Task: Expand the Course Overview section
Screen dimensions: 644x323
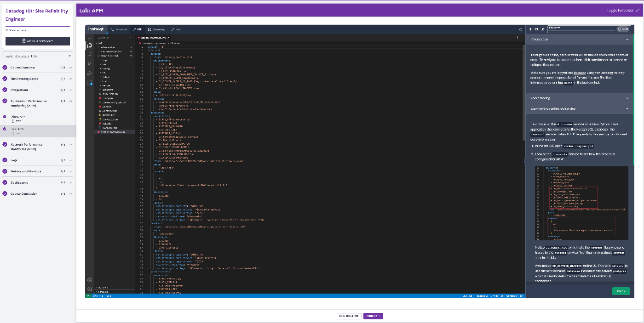Action: pos(38,68)
